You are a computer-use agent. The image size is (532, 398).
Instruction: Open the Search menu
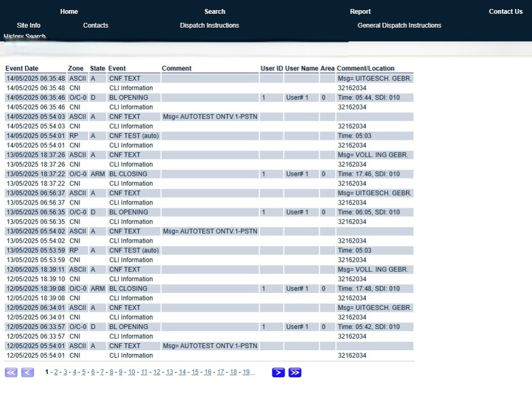tap(214, 12)
